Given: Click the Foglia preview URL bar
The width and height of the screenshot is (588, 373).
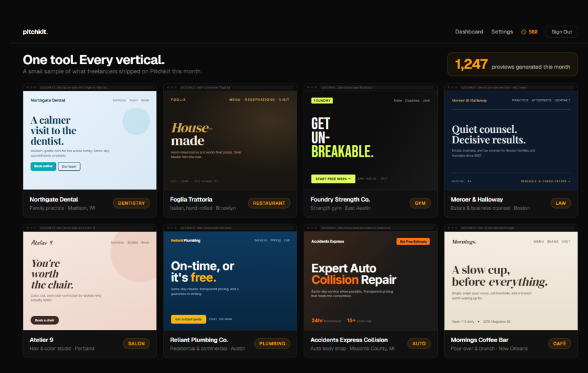Looking at the screenshot, I should 236,87.
